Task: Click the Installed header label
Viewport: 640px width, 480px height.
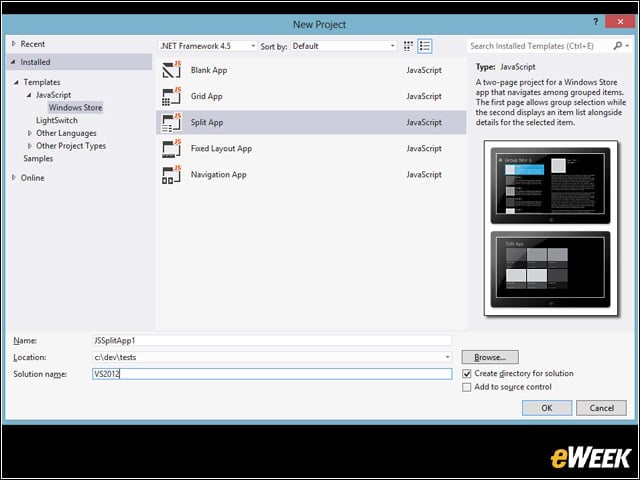Action: (x=35, y=62)
